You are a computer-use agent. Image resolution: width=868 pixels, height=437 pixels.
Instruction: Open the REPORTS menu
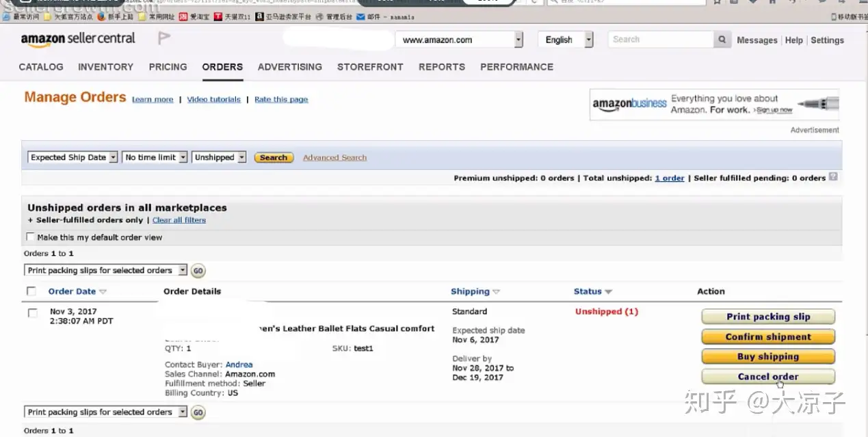(442, 67)
